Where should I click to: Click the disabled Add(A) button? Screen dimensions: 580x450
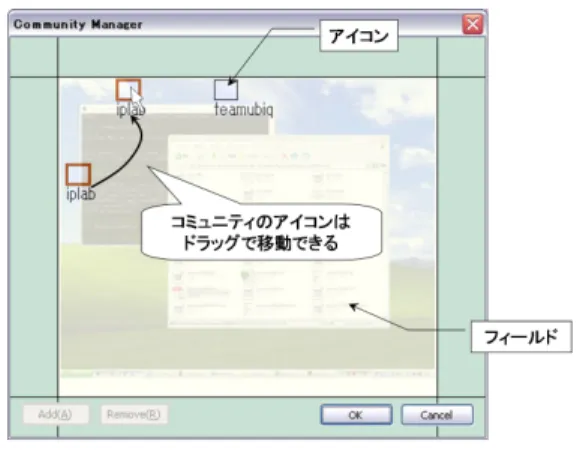coord(55,414)
